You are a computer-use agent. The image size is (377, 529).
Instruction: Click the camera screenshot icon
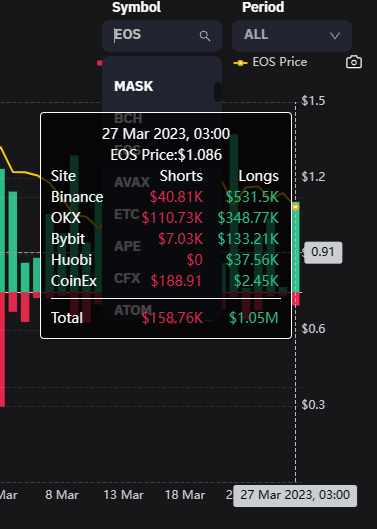pyautogui.click(x=354, y=62)
